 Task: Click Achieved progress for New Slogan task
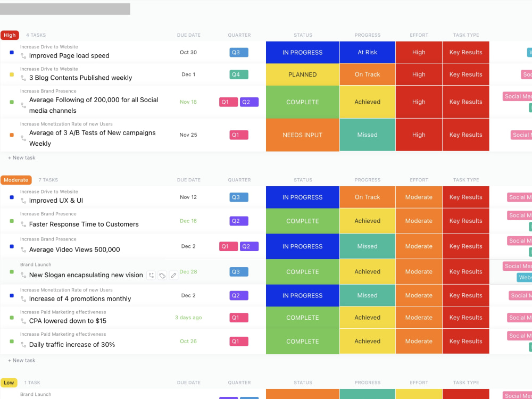(368, 272)
